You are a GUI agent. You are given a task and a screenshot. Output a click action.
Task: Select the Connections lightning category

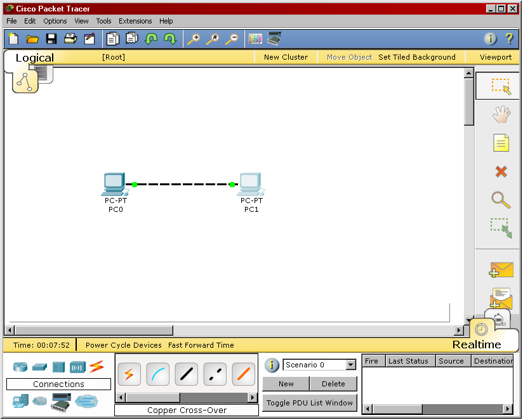point(96,367)
